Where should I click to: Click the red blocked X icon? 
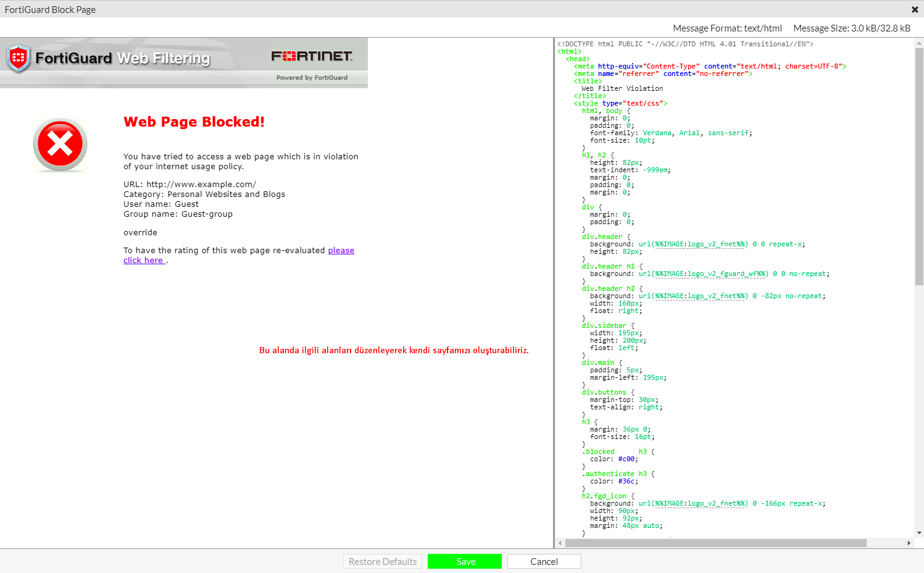pos(60,144)
